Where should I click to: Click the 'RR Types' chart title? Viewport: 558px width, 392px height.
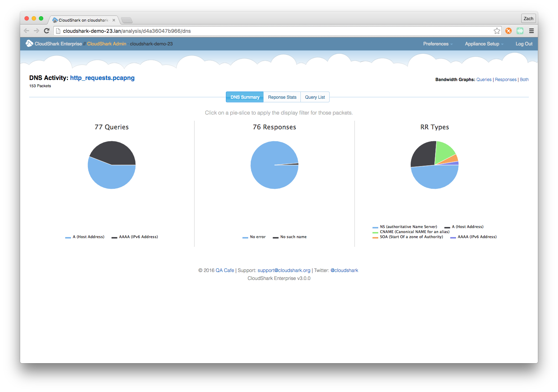point(434,127)
